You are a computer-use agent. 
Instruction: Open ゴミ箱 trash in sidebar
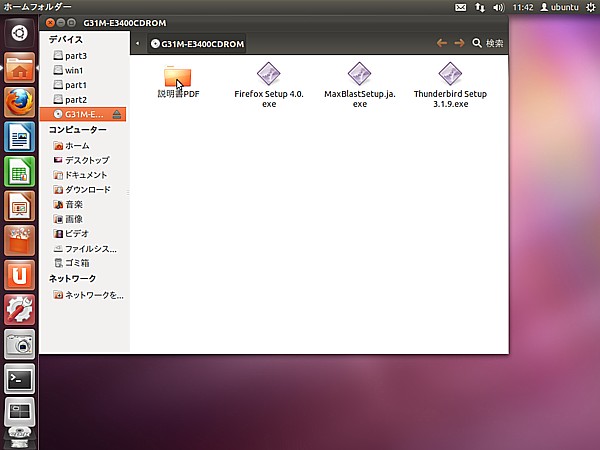point(72,263)
